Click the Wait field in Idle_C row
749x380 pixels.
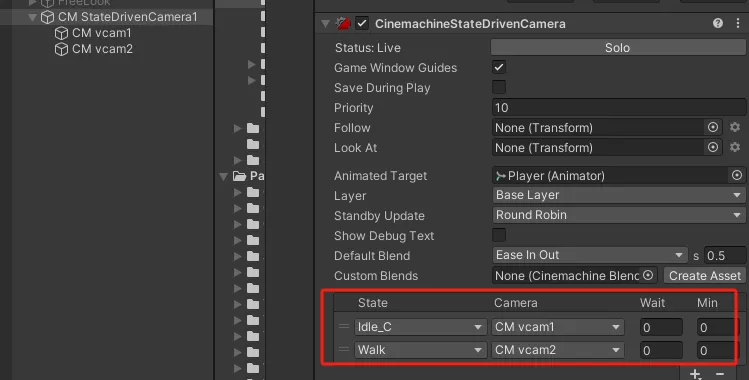click(661, 327)
